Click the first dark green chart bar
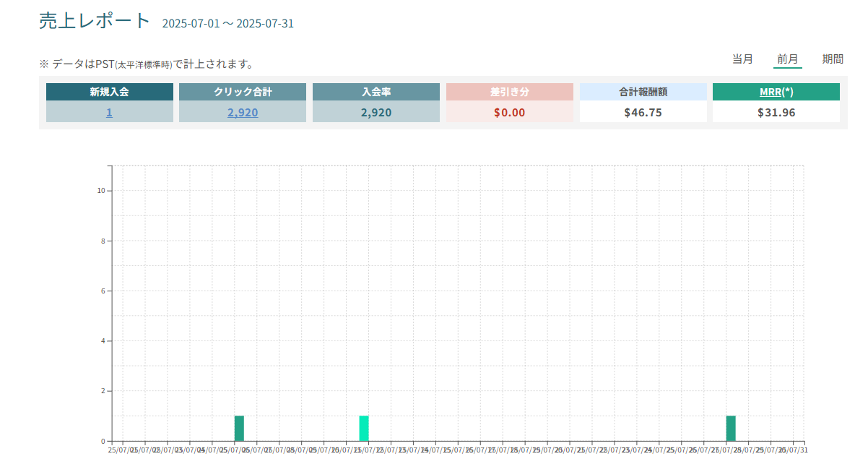The image size is (868, 472). 239,429
